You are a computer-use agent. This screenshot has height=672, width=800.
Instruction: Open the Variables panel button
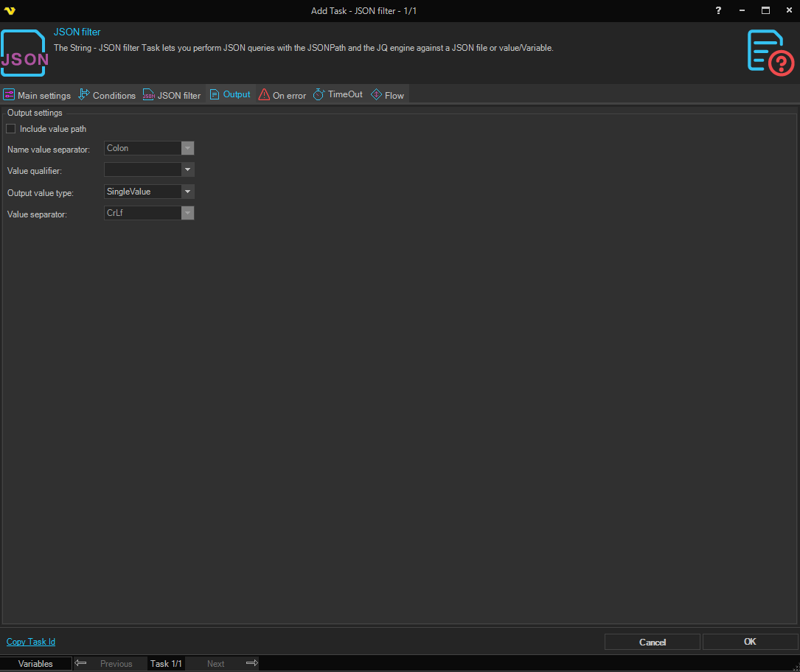36,663
